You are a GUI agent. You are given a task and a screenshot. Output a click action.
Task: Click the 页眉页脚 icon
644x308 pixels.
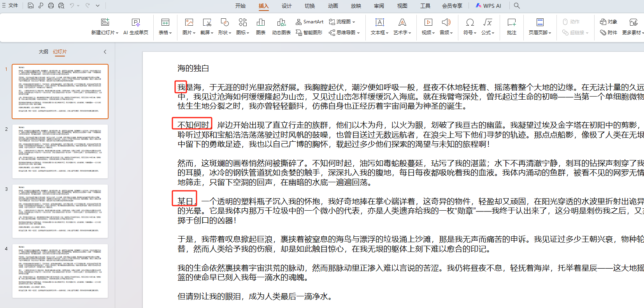[x=540, y=22]
